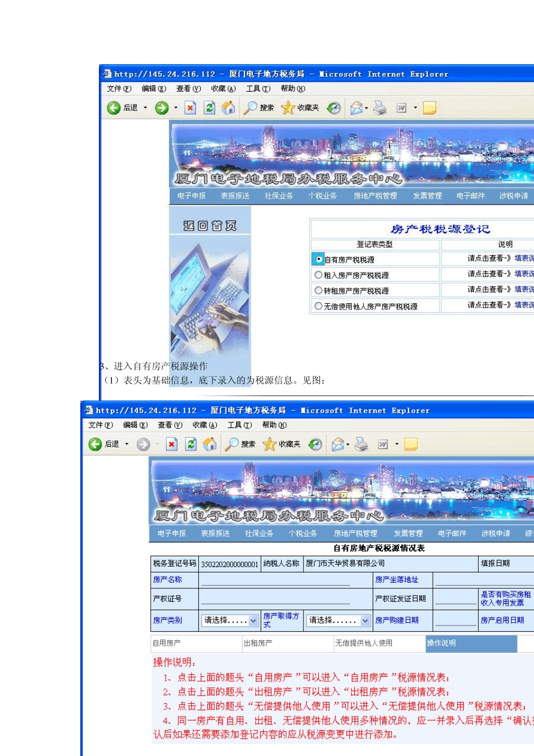
Task: Click the Refresh icon in the upper browser toolbar
Action: [x=210, y=108]
